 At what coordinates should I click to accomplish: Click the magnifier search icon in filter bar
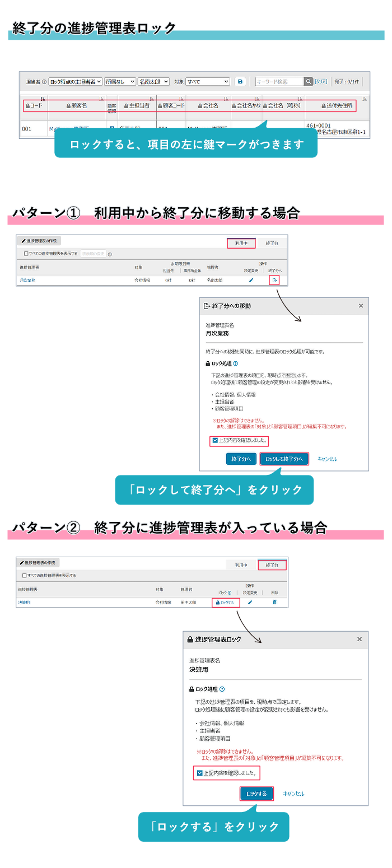pyautogui.click(x=309, y=82)
